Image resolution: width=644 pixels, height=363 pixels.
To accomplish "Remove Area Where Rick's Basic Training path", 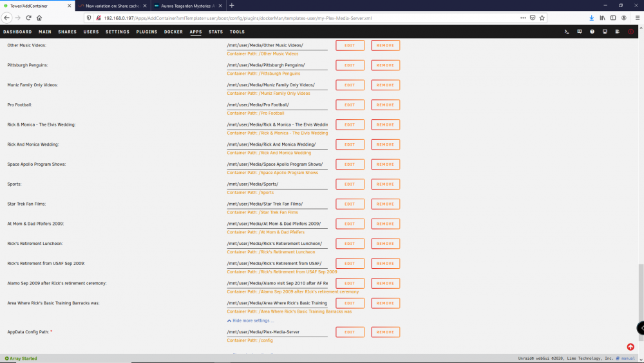I will [385, 303].
